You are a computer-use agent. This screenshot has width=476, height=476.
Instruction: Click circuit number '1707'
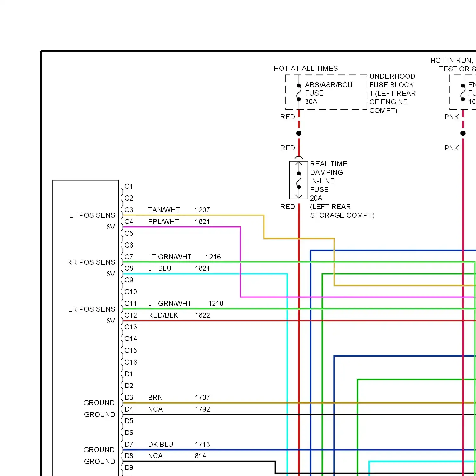coord(202,398)
